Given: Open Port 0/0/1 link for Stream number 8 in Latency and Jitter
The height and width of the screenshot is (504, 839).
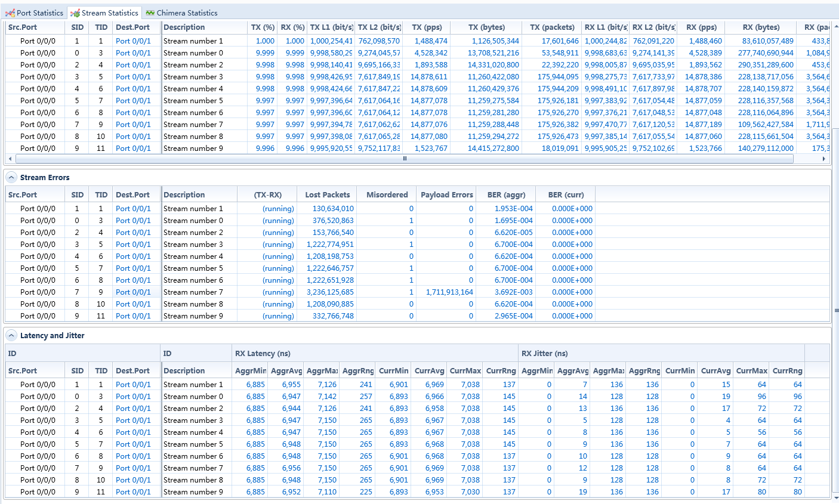Looking at the screenshot, I should (x=133, y=480).
